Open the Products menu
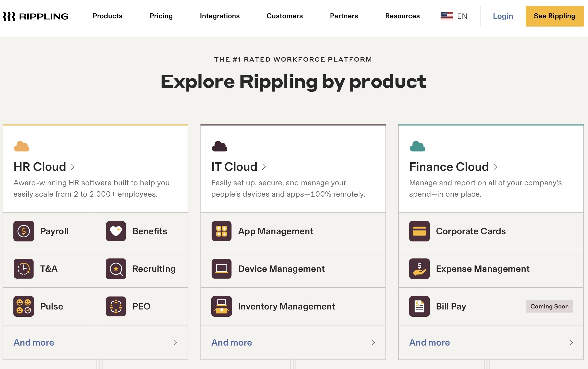 (107, 16)
